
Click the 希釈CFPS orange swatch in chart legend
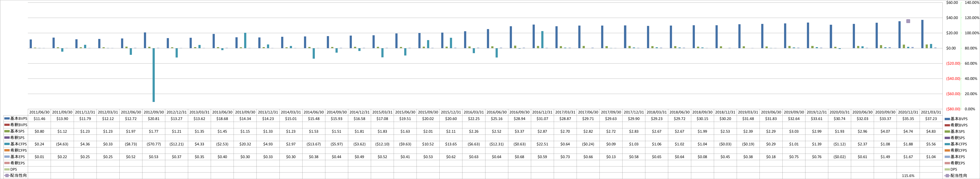tap(947, 150)
